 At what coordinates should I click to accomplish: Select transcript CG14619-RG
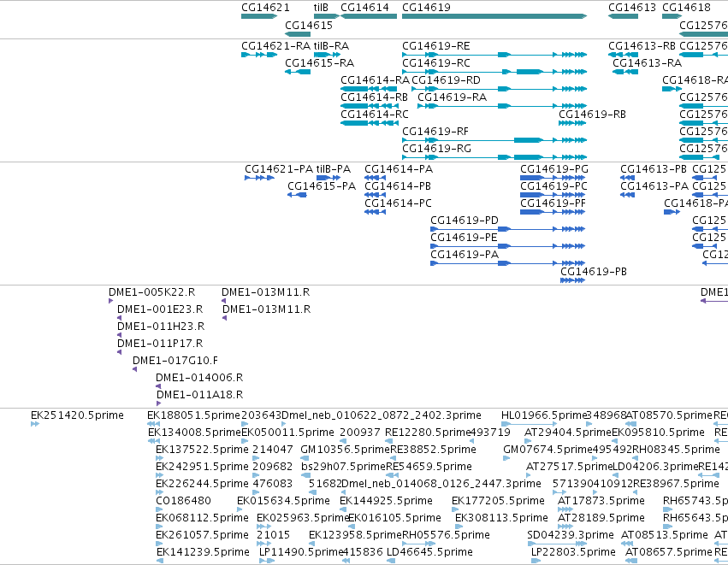[x=494, y=158]
